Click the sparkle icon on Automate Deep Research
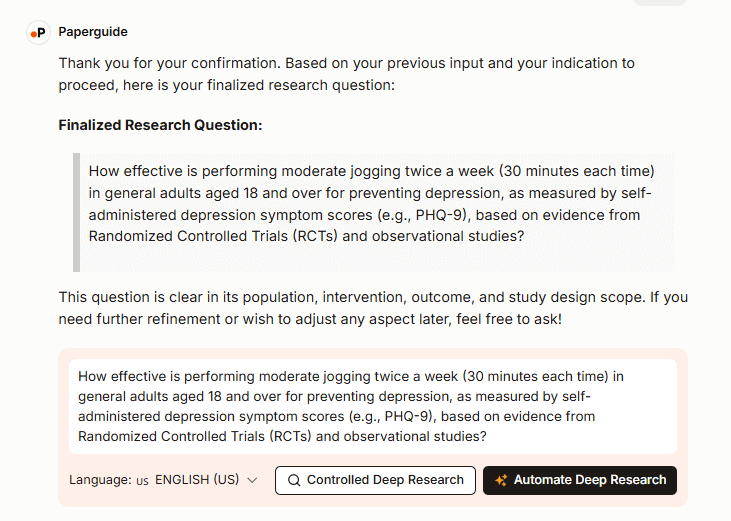731x521 pixels. pos(501,480)
